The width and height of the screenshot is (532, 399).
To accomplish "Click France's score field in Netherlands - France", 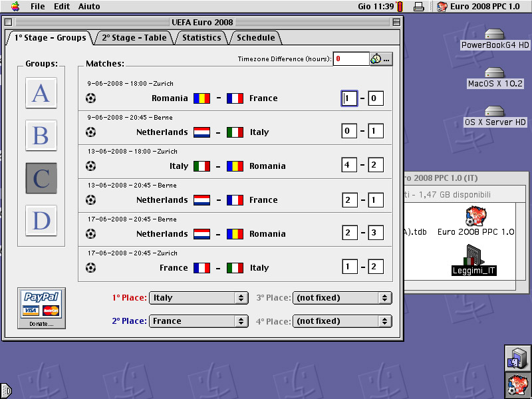I will (376, 200).
